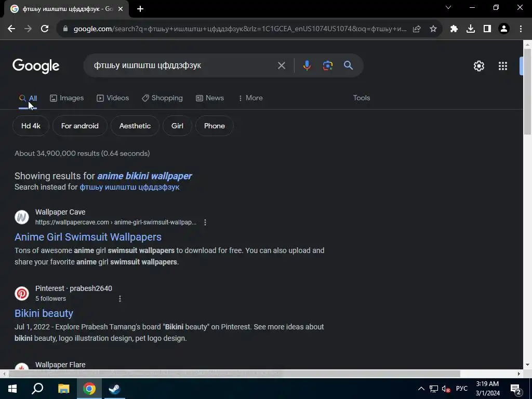
Task: Close the Google search tab
Action: pos(121,9)
